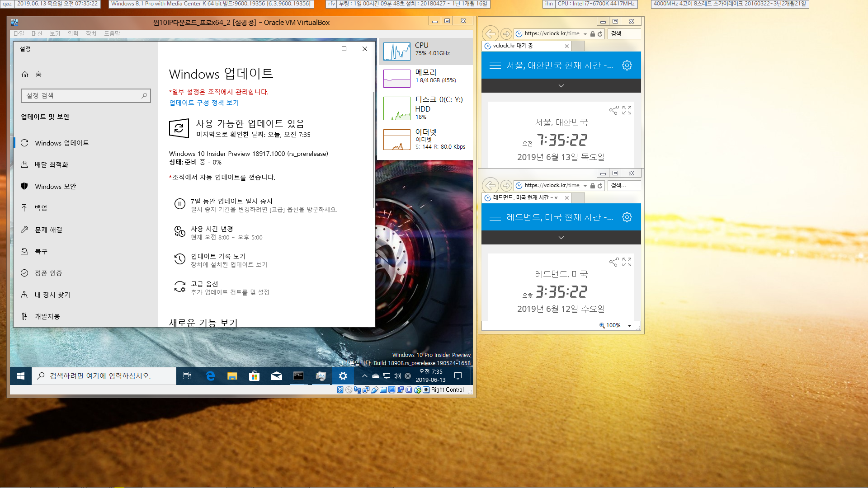
Task: Open Task View in guest taskbar
Action: pos(187,375)
